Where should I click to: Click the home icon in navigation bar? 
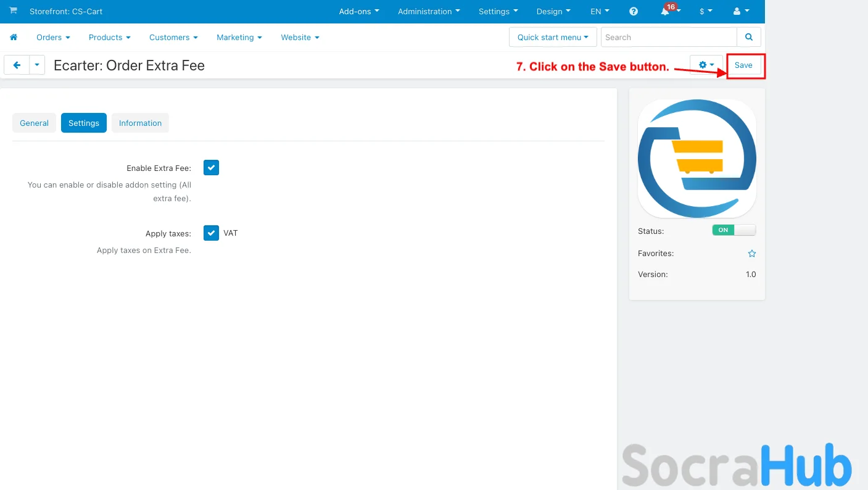(14, 38)
